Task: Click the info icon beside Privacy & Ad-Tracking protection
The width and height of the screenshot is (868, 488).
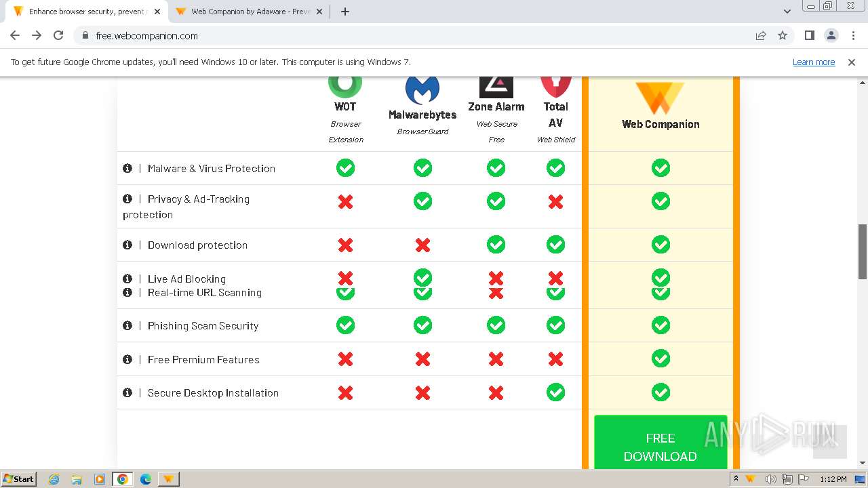Action: pyautogui.click(x=127, y=199)
